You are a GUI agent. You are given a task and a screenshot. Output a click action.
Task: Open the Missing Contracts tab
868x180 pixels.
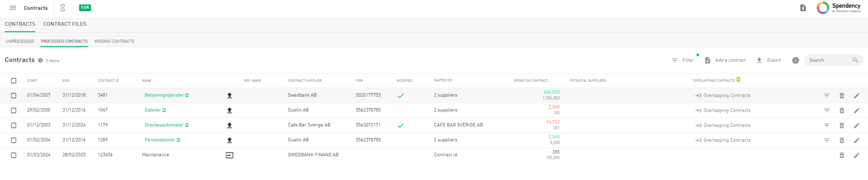pyautogui.click(x=114, y=41)
